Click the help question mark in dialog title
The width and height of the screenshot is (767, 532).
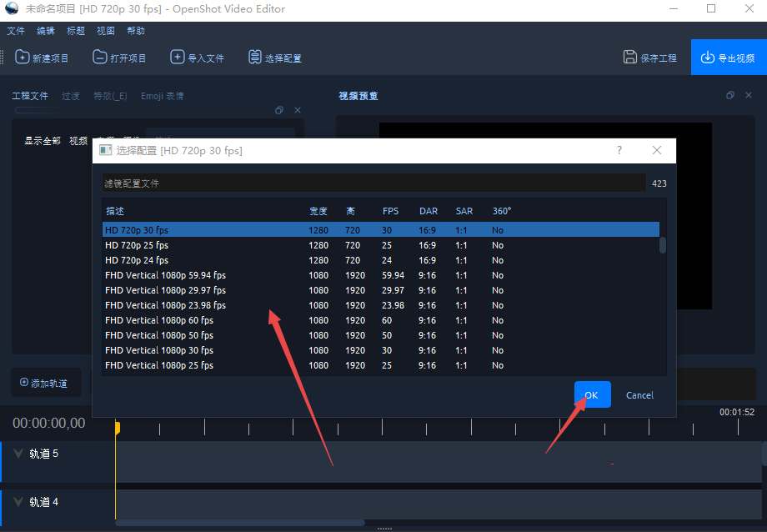(619, 151)
